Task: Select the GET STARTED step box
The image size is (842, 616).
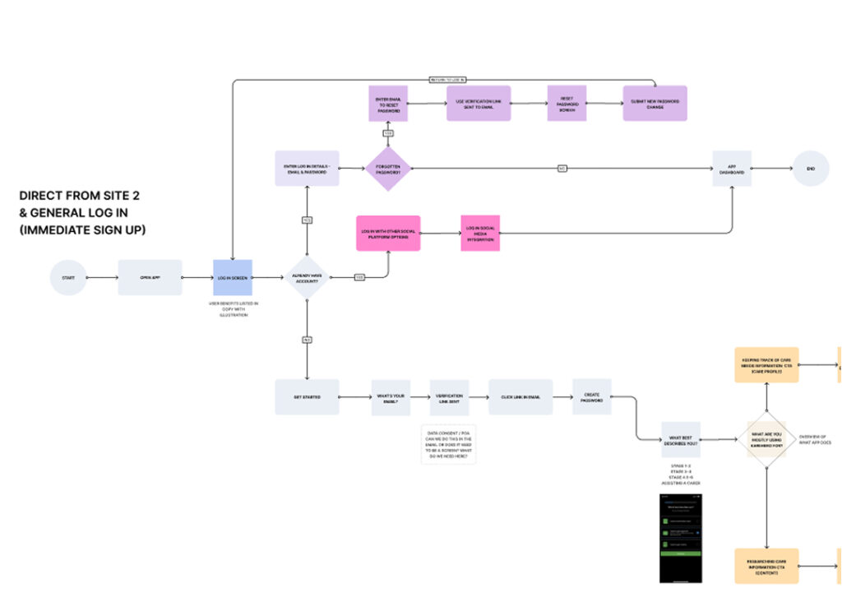Action: point(307,397)
